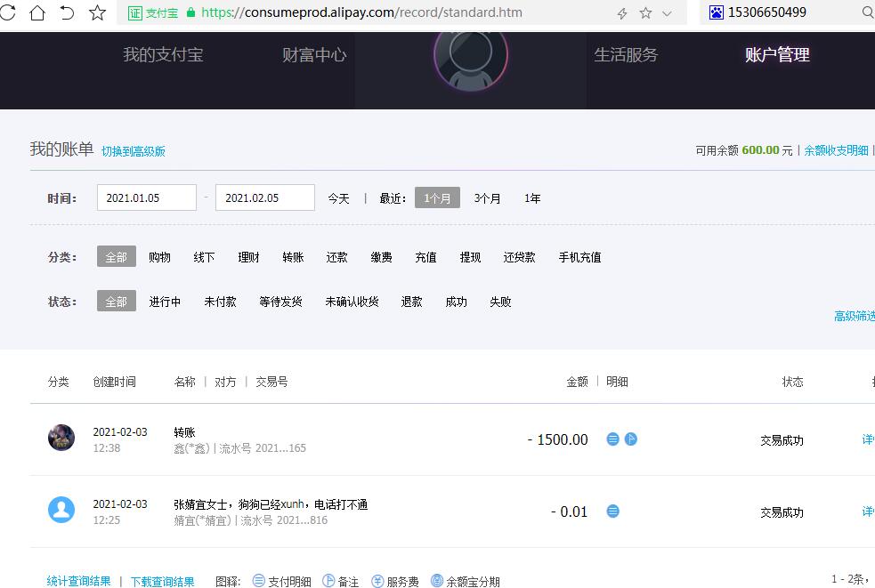
Task: Filter category by 提现
Action: click(470, 257)
